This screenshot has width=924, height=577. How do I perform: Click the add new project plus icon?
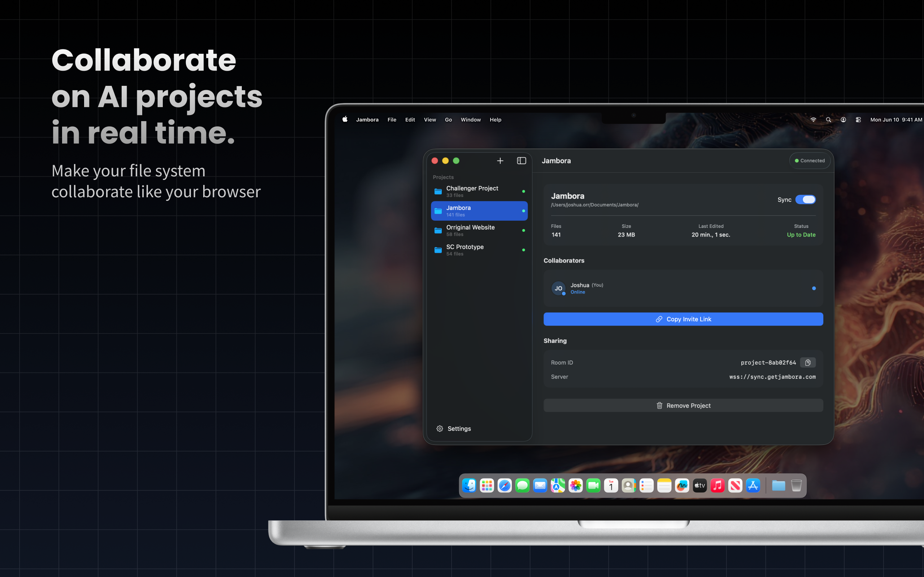(500, 161)
